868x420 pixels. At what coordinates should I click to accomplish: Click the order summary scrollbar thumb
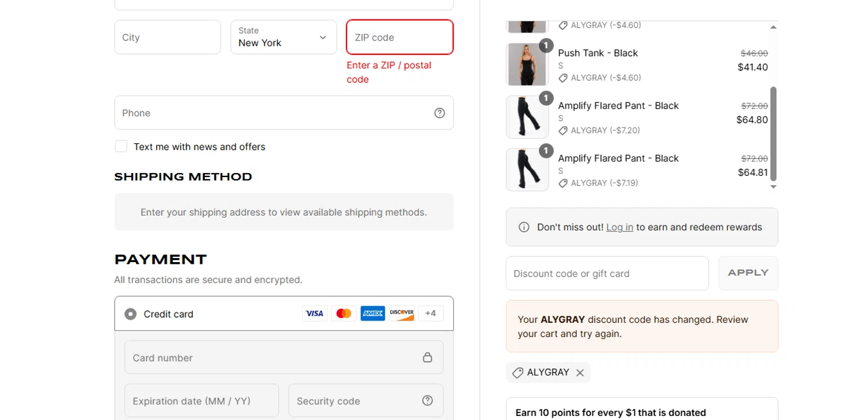[x=773, y=134]
